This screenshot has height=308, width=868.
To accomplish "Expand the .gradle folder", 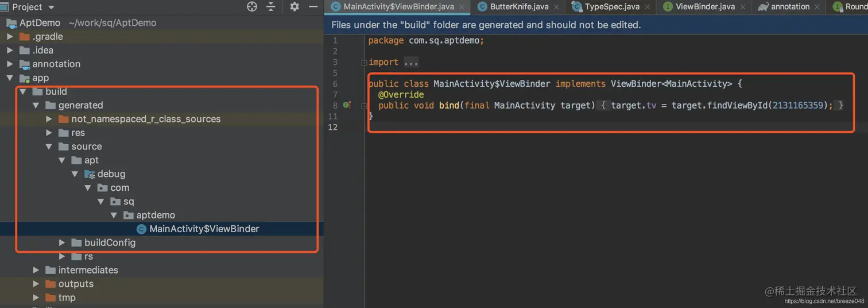I will [10, 37].
